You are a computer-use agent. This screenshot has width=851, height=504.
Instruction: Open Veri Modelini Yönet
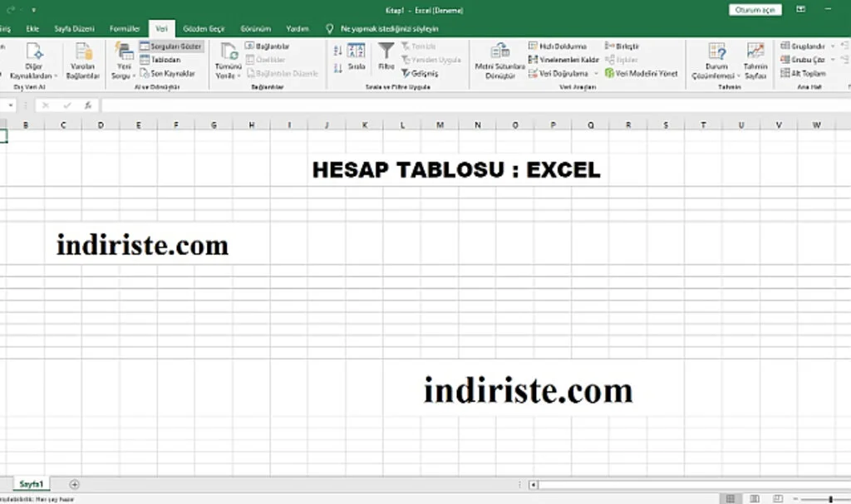(642, 73)
